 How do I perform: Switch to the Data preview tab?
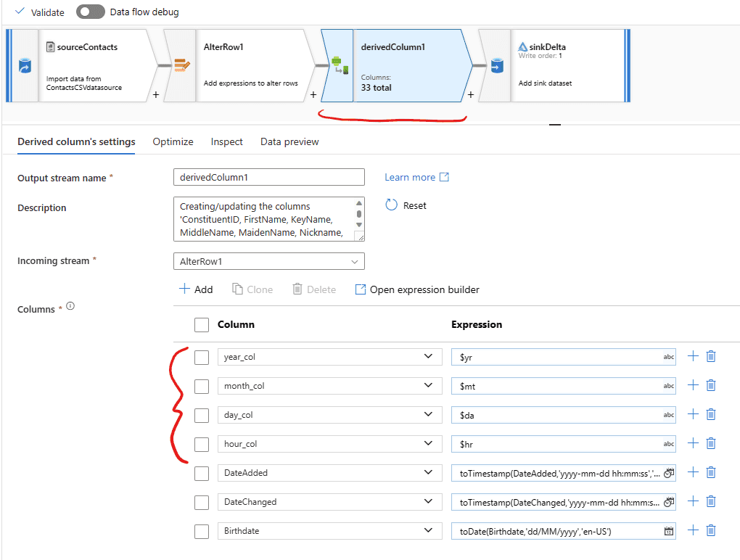[x=289, y=141]
